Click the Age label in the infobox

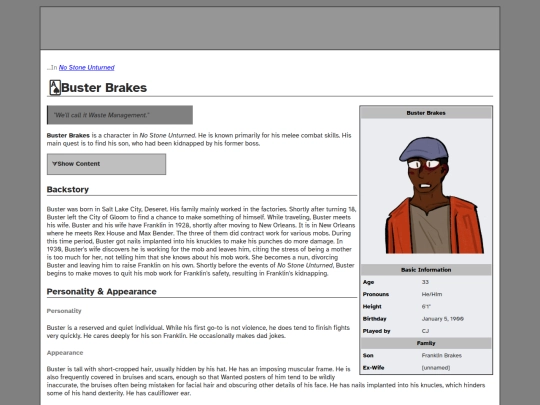pos(368,282)
